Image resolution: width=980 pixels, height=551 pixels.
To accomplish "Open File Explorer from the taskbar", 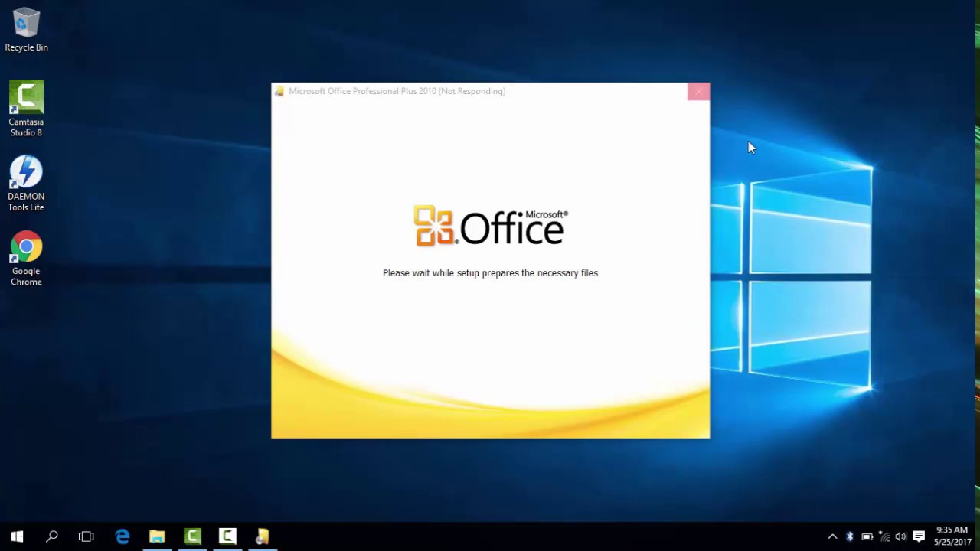I will coord(157,536).
